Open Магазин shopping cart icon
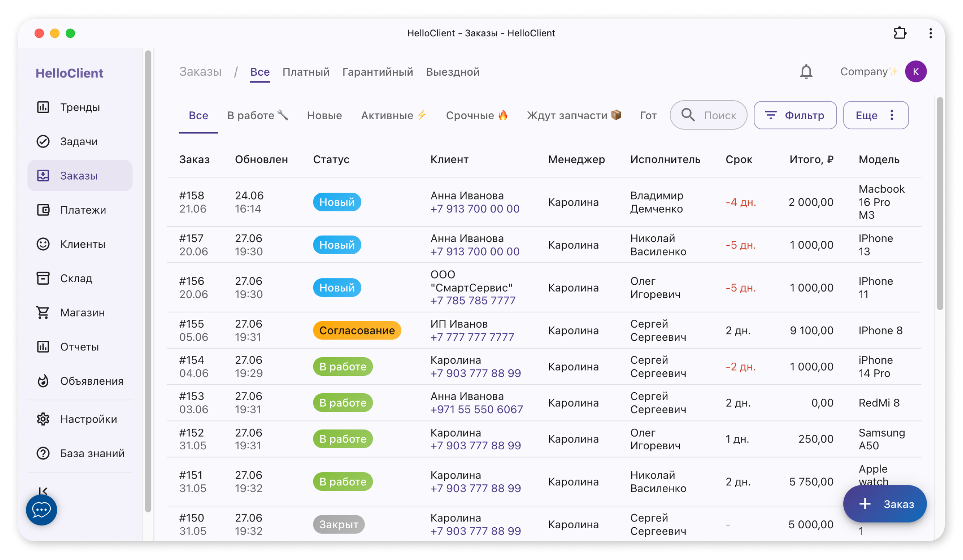The height and width of the screenshot is (560, 963). [x=43, y=312]
